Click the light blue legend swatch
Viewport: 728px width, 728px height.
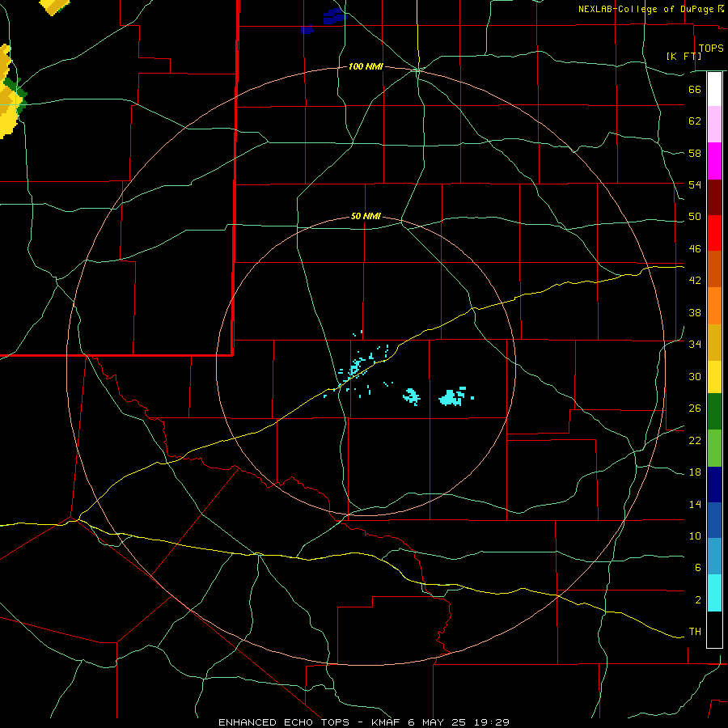click(714, 557)
